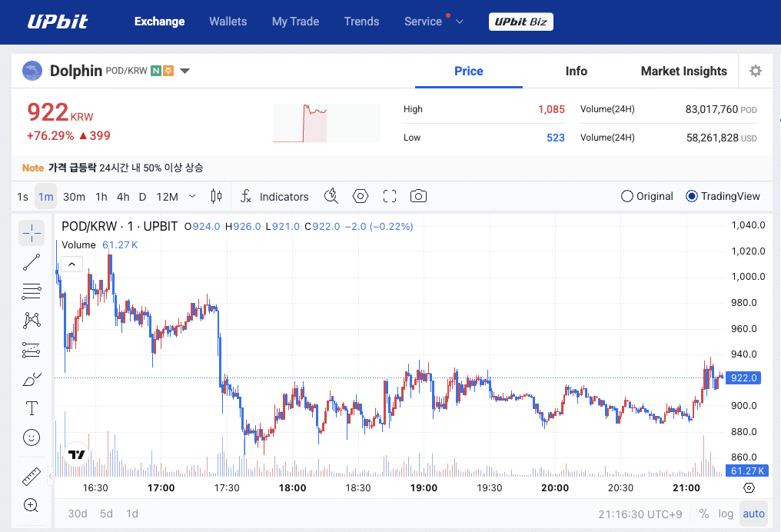Toggle auto scale mode
781x532 pixels.
(x=753, y=514)
